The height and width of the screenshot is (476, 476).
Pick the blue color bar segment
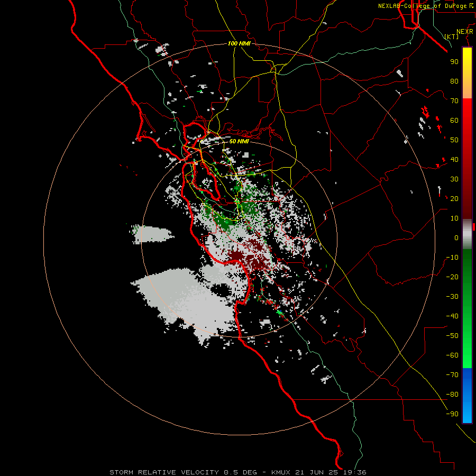pyautogui.click(x=467, y=395)
